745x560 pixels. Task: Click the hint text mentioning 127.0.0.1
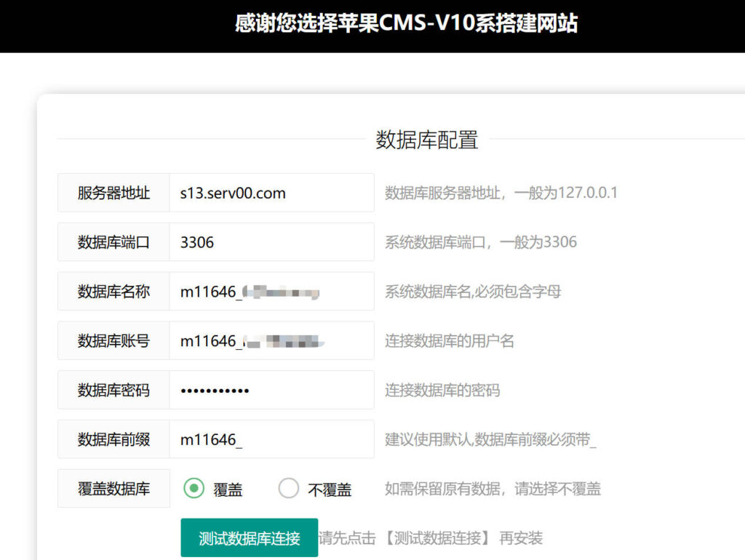tap(501, 193)
